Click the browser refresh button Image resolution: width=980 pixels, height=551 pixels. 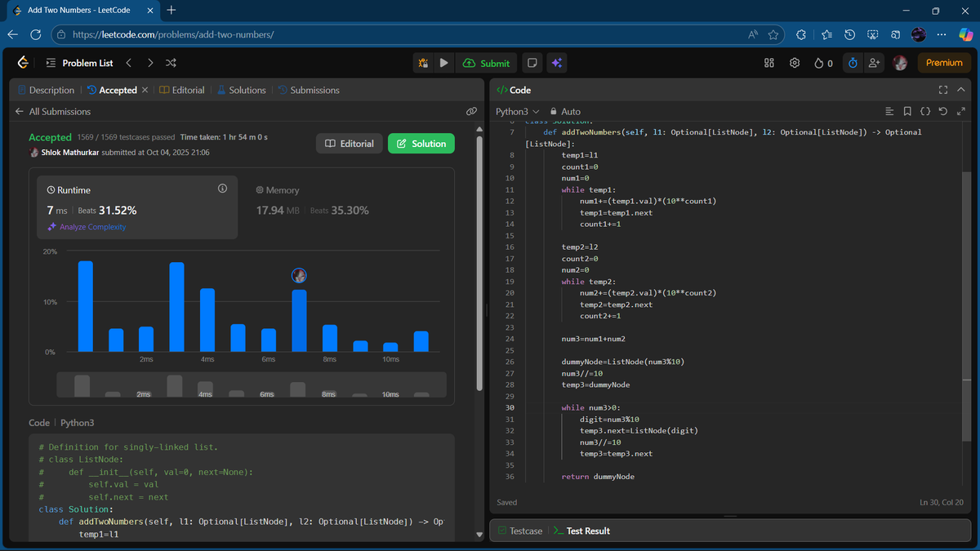(35, 34)
